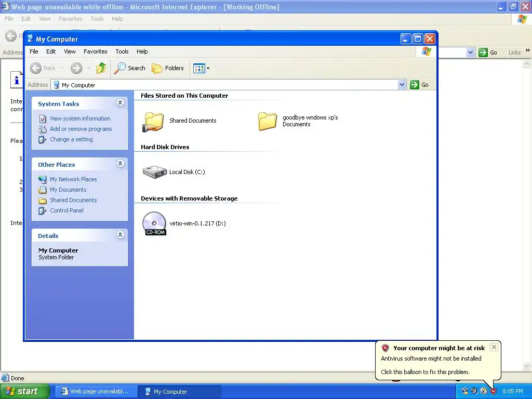This screenshot has height=399, width=532.
Task: Open the Favorites menu in My Computer
Action: [x=96, y=51]
